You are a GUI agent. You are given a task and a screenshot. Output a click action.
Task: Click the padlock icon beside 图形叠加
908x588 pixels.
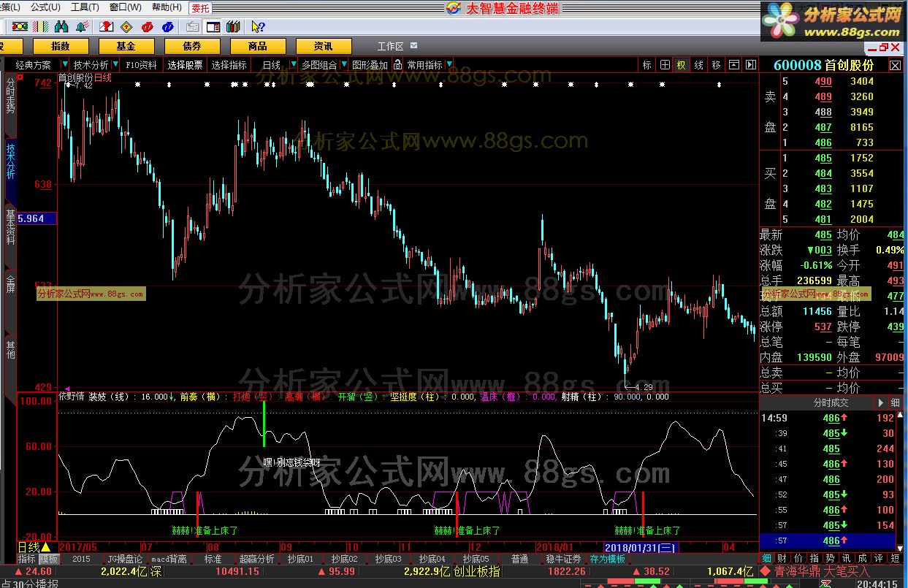pos(397,65)
